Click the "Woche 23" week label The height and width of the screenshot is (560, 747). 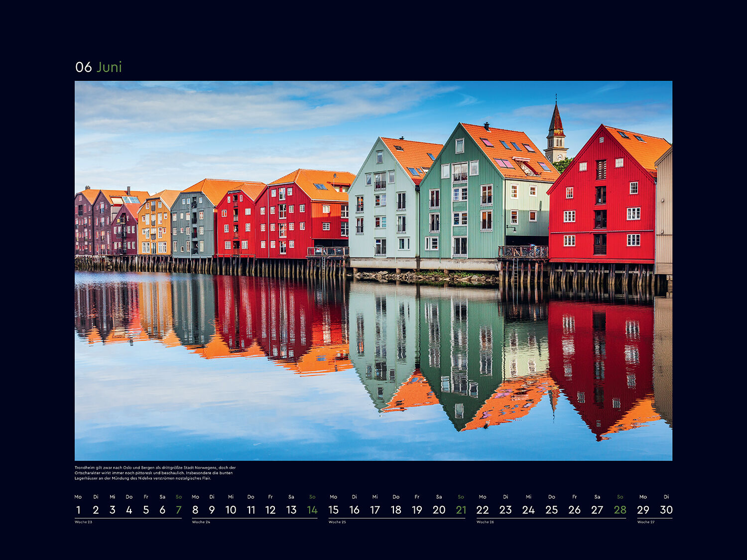point(84,522)
